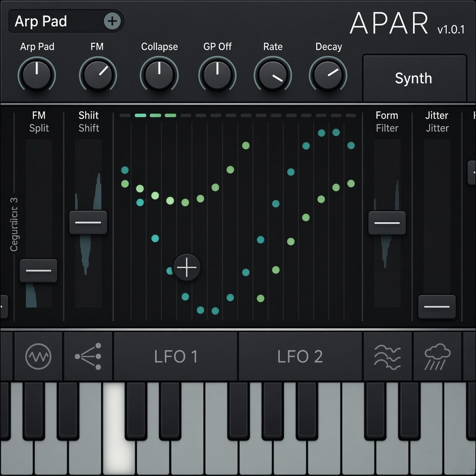
Task: Click the 'FM' label above Split slider
Action: 39,115
